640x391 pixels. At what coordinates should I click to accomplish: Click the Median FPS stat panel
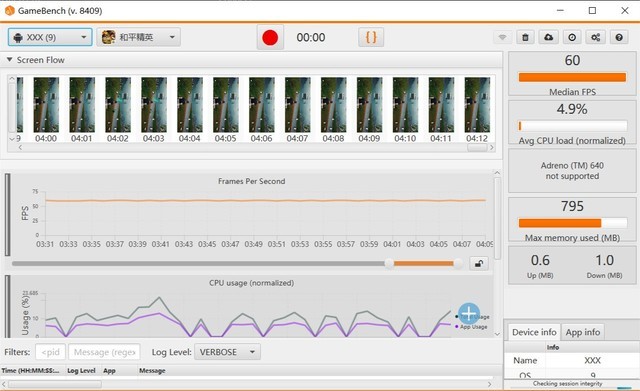click(572, 74)
